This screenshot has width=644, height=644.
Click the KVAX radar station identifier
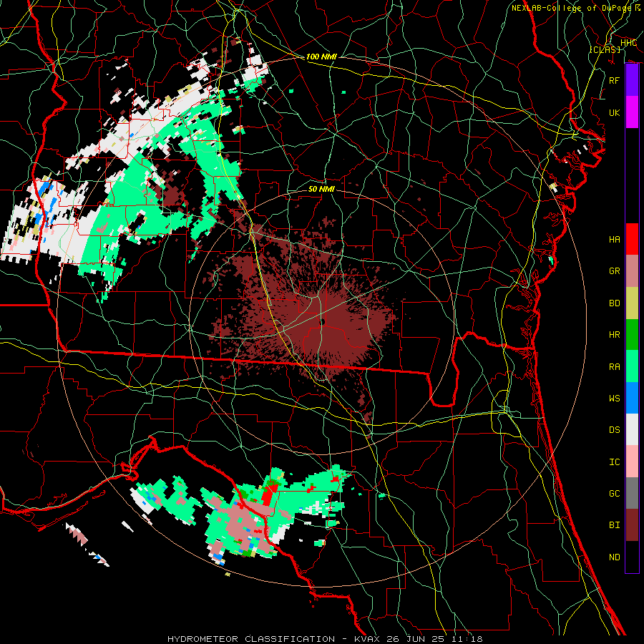coord(367,639)
